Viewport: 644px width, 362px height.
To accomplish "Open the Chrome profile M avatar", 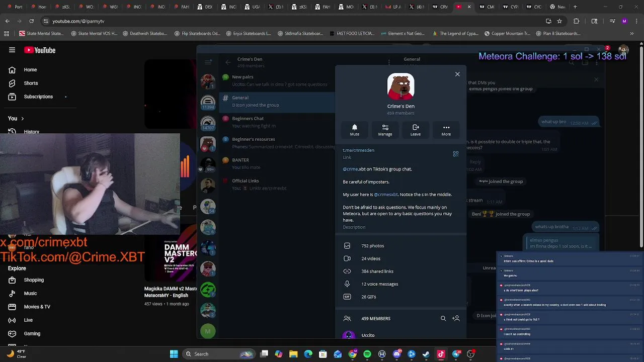I will point(624,21).
